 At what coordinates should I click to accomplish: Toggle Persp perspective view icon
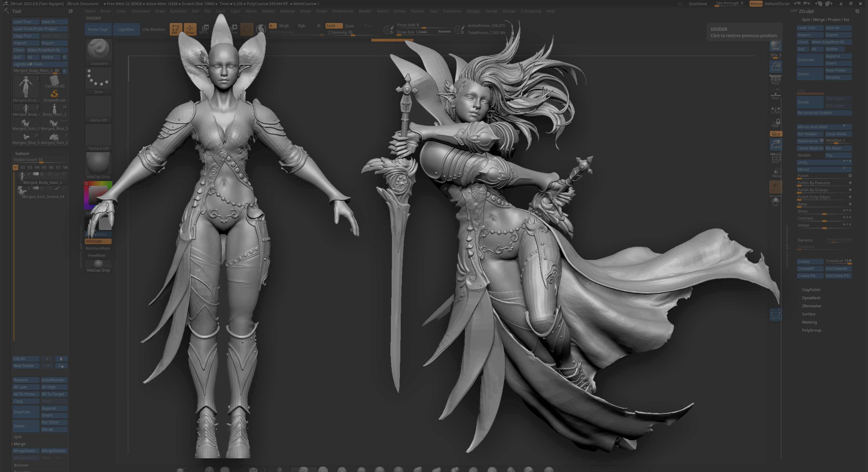pos(775,80)
